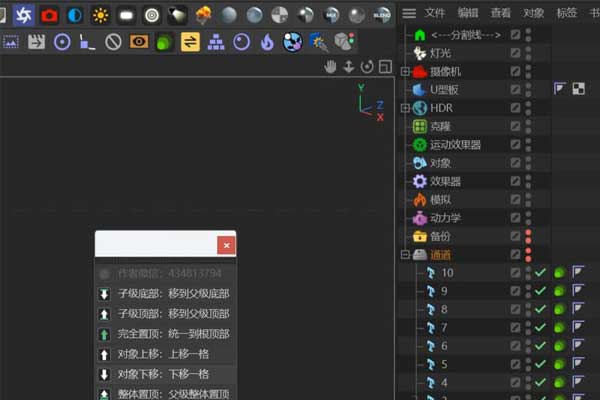Click the green material tag on object 9
The height and width of the screenshot is (400, 600).
[559, 291]
